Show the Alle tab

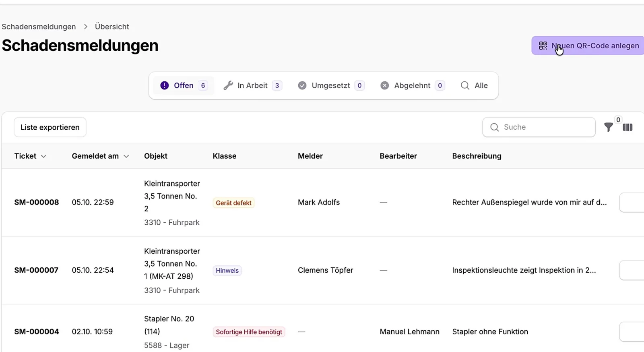(x=474, y=85)
